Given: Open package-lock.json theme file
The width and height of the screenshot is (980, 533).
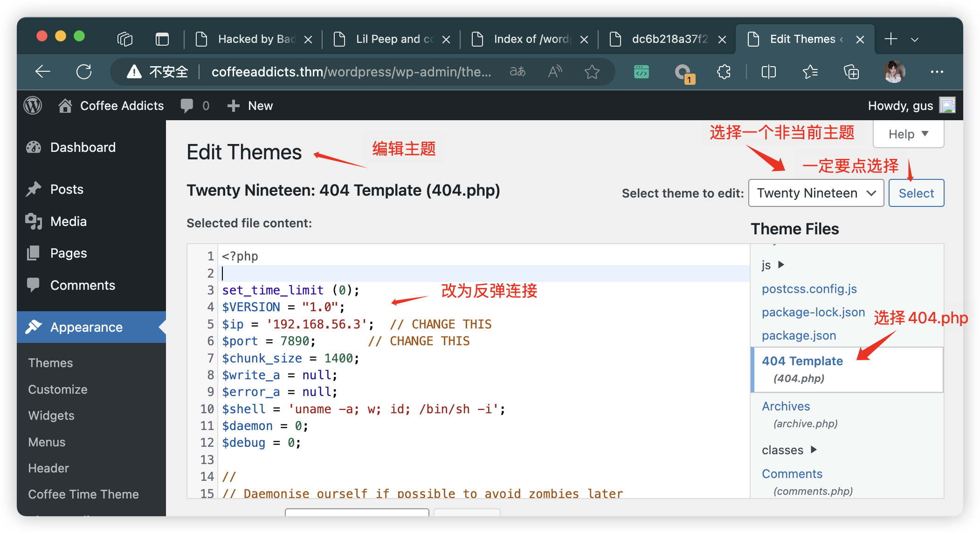Looking at the screenshot, I should click(x=813, y=312).
